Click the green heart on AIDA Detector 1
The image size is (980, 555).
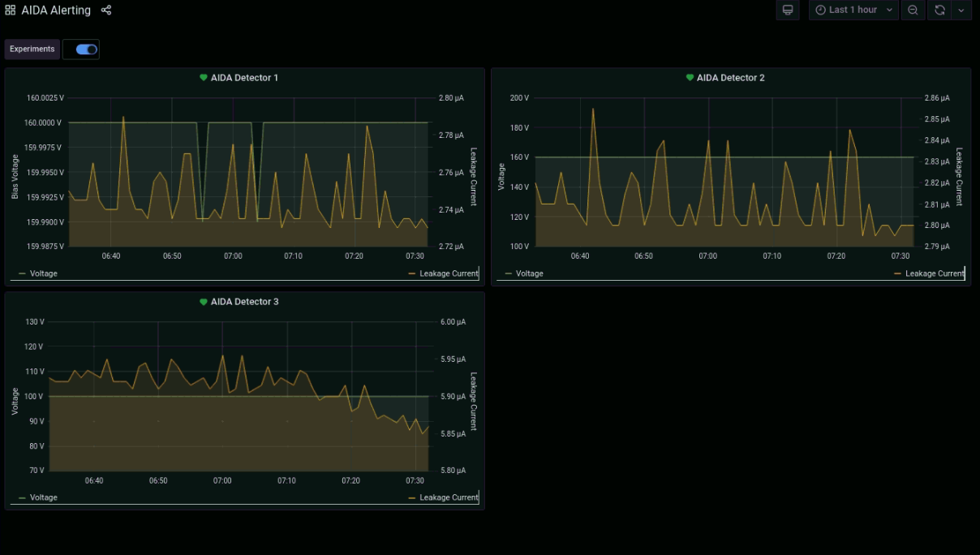[x=204, y=78]
